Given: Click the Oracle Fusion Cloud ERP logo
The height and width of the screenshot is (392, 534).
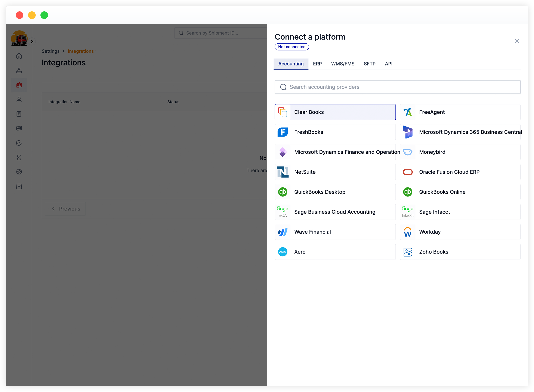Looking at the screenshot, I should pos(408,172).
